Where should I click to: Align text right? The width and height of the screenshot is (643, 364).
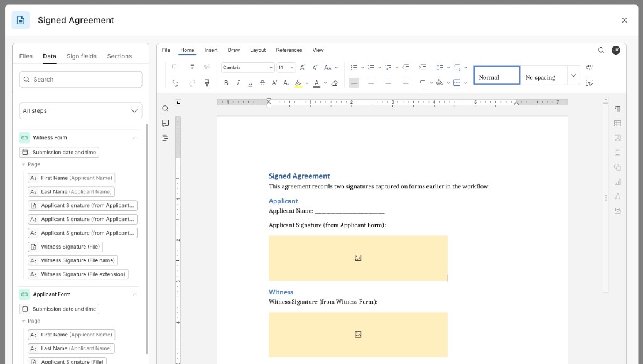pyautogui.click(x=388, y=83)
